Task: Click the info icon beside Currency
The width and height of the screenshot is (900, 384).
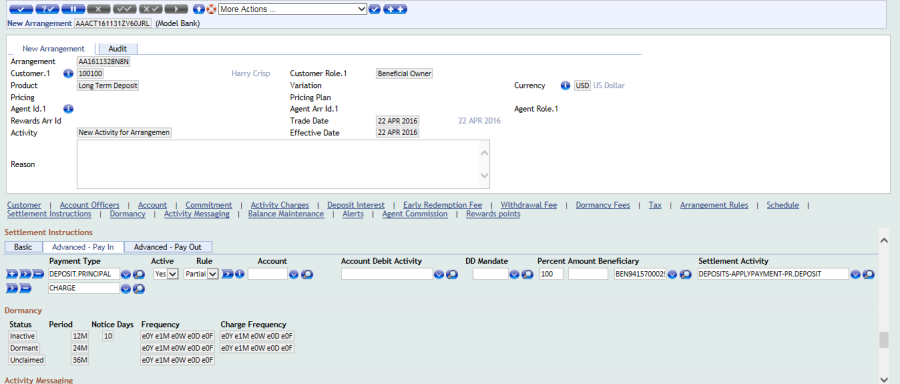Action: 565,86
